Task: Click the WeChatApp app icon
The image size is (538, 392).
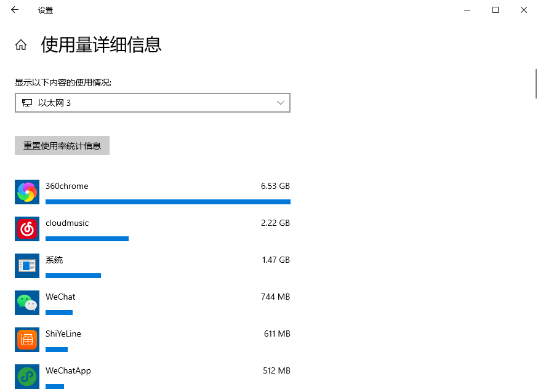Action: pos(26,376)
